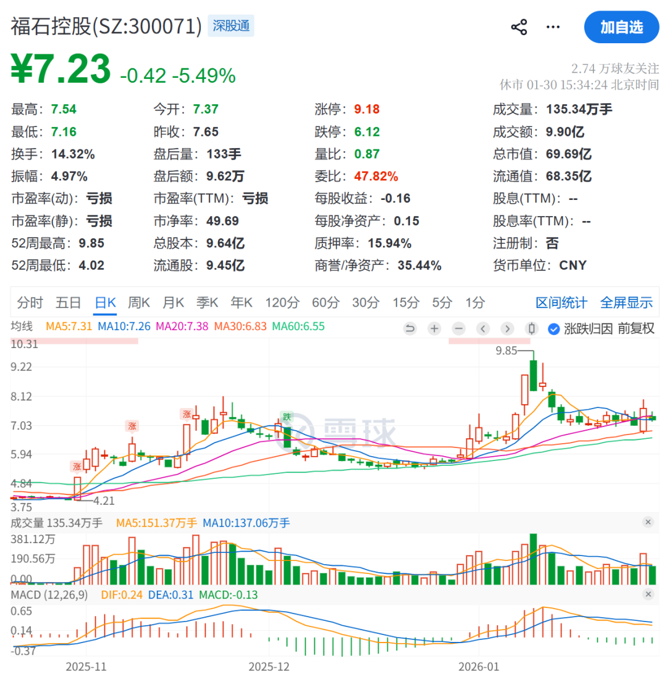This screenshot has height=682, width=667.
Task: Open the 全屏显示 link
Action: point(626,302)
